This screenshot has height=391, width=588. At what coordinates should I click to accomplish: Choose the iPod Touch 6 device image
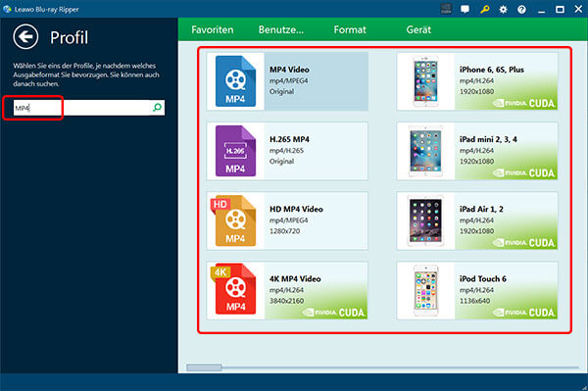tap(425, 290)
